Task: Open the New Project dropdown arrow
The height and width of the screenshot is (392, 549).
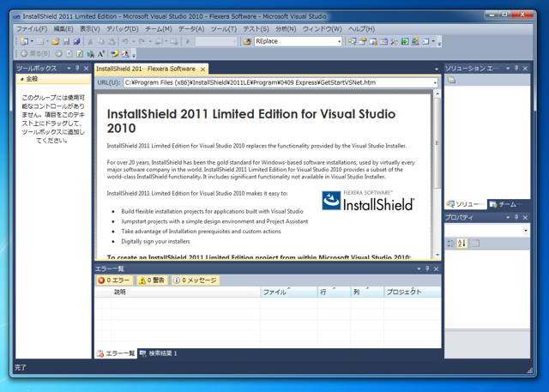Action: point(32,42)
